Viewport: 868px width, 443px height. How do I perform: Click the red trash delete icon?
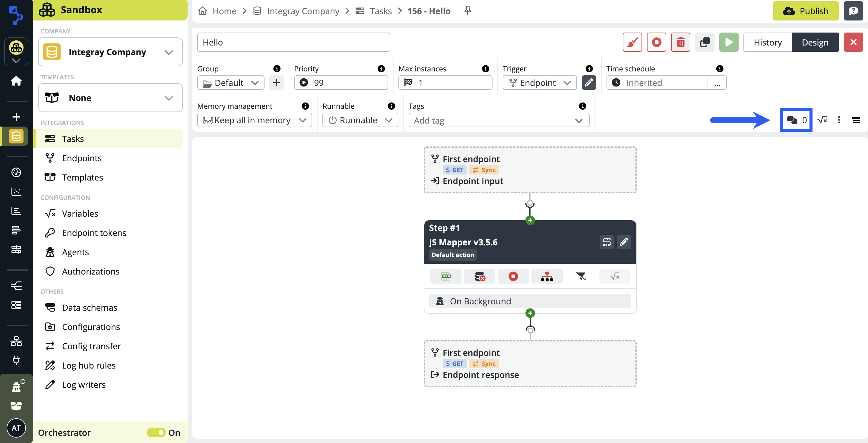pyautogui.click(x=680, y=42)
